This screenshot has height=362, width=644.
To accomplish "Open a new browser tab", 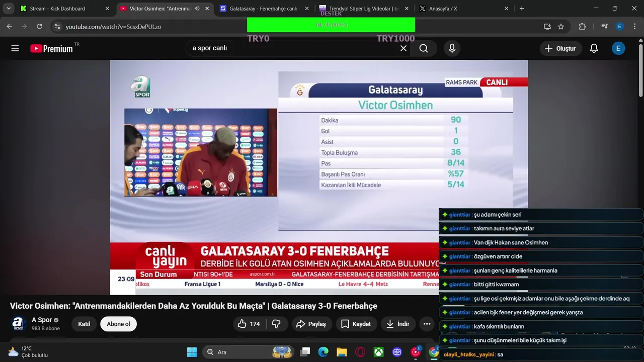I will tap(522, 9).
